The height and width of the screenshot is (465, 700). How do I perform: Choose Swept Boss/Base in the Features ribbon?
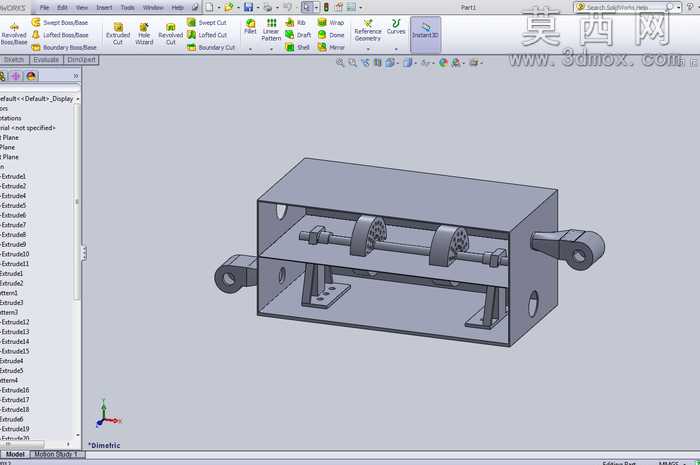coord(60,22)
